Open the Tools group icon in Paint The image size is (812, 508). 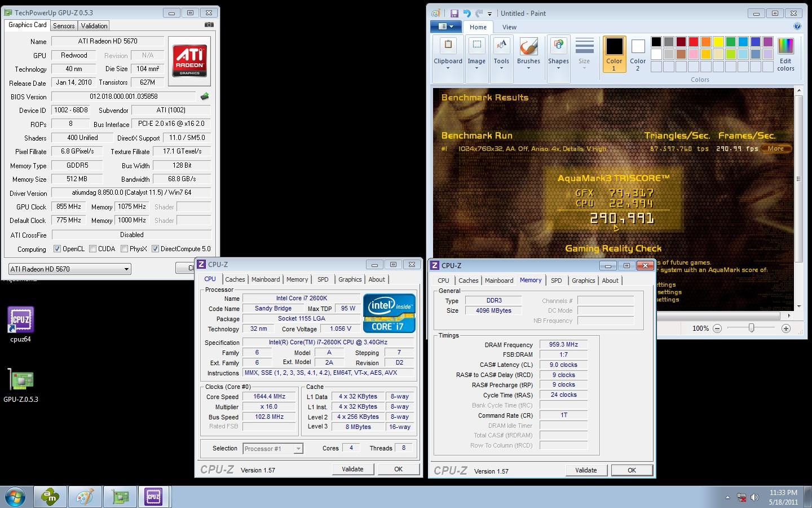(x=501, y=45)
